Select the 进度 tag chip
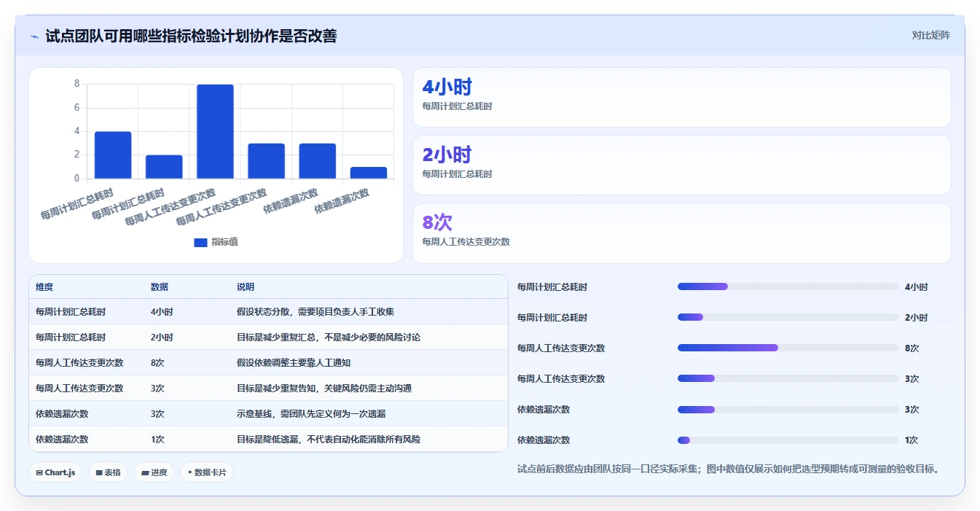Screen dimensions: 980x511 (x=154, y=472)
